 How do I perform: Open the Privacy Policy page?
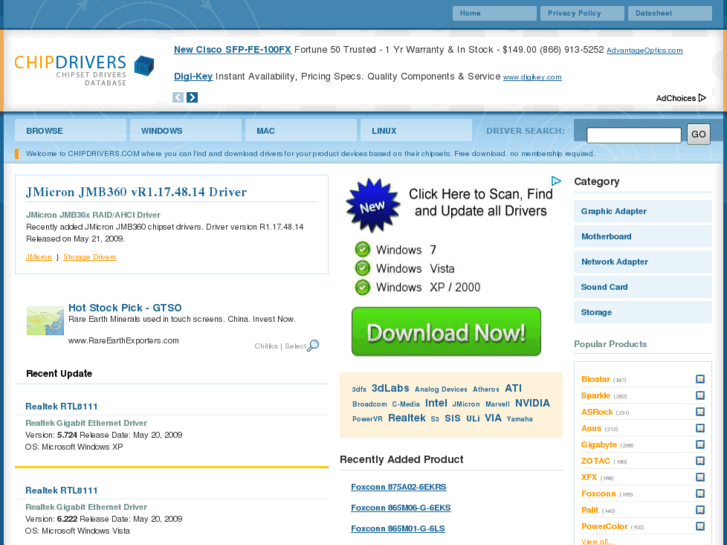(582, 13)
